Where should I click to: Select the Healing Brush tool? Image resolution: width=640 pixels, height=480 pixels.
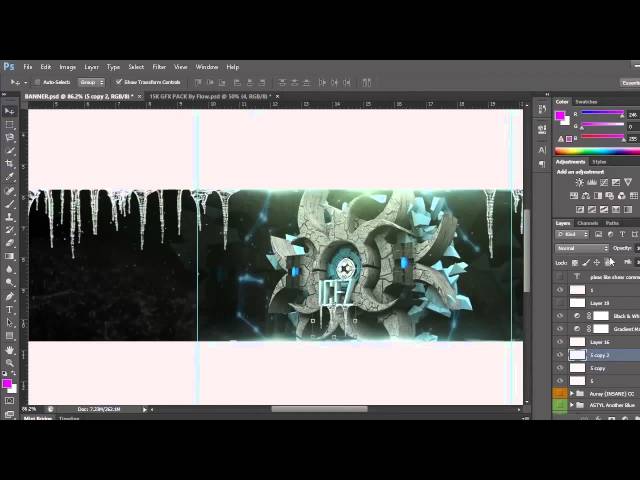9,191
